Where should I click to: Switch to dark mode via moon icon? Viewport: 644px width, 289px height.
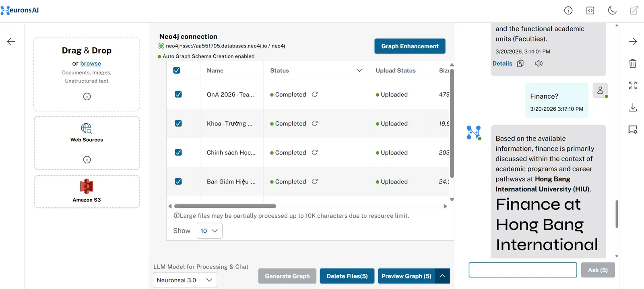(612, 10)
